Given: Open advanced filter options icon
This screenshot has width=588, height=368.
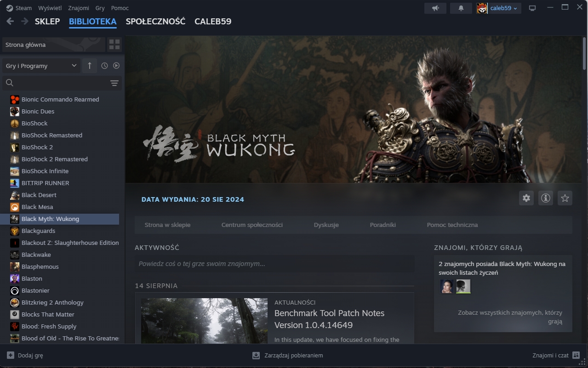Looking at the screenshot, I should tap(114, 83).
